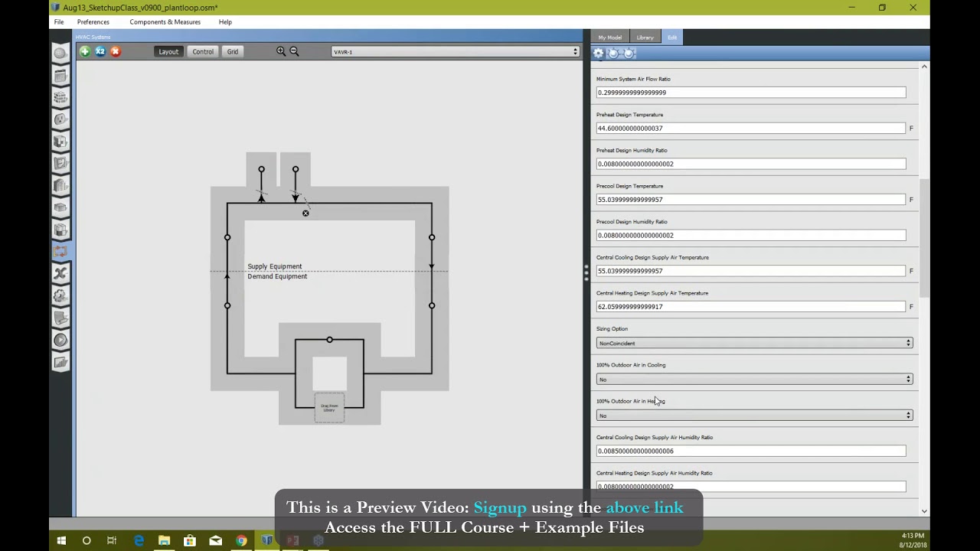Open the File menu
Viewport: 980px width, 551px height.
(x=59, y=21)
